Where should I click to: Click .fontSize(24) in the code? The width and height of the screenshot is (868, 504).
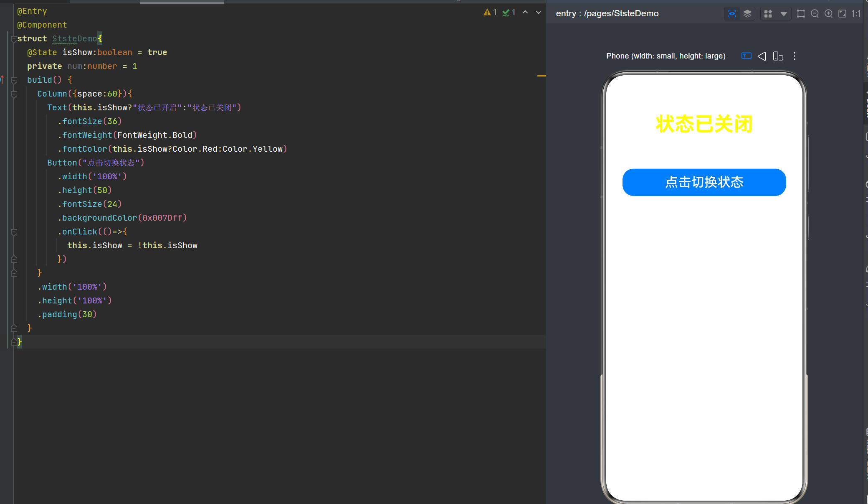click(89, 204)
